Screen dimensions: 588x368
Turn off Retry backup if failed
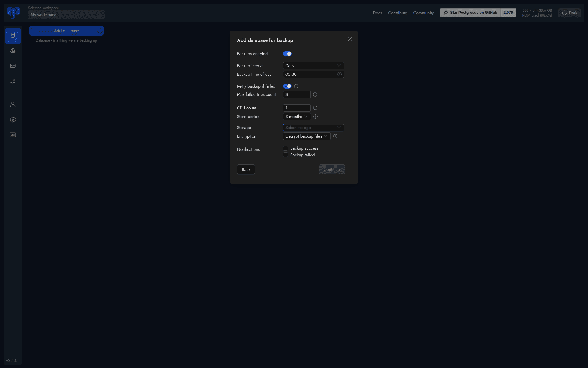287,86
